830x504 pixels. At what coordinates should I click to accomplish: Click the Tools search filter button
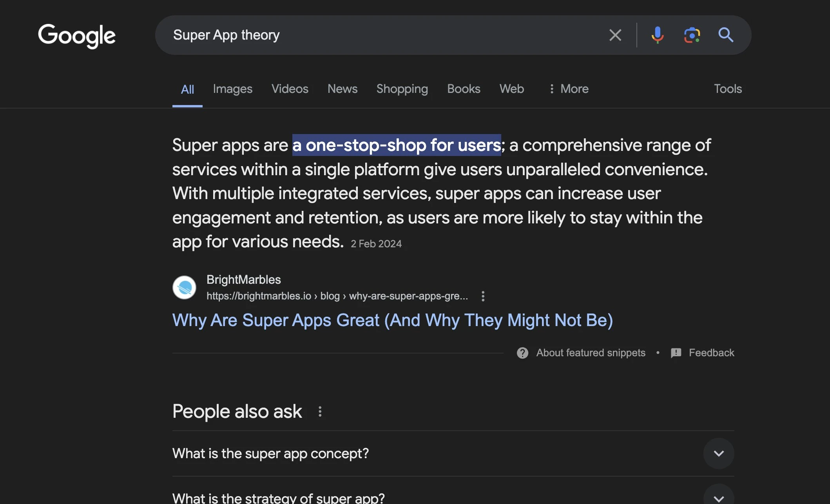point(728,89)
